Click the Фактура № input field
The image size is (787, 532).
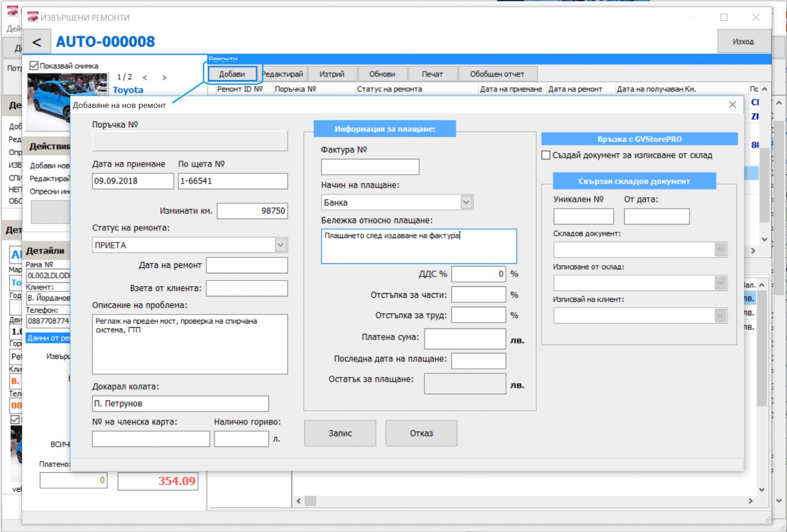pyautogui.click(x=370, y=167)
